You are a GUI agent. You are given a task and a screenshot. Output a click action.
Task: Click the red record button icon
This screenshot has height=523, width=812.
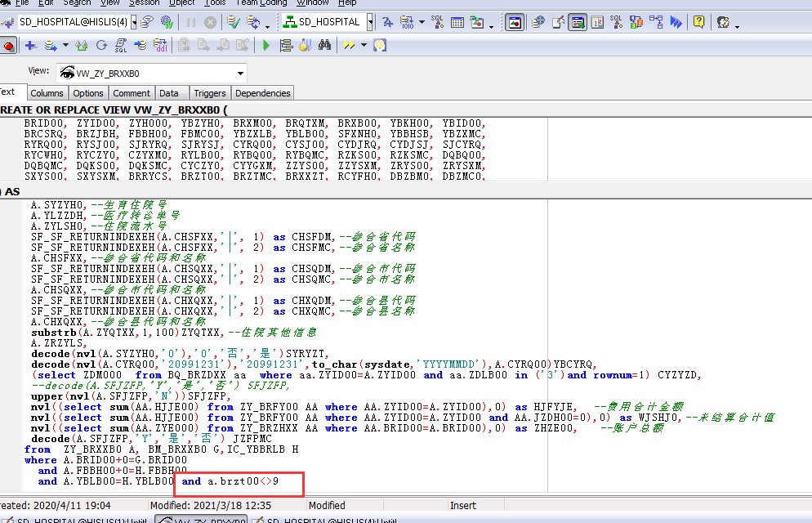point(7,46)
